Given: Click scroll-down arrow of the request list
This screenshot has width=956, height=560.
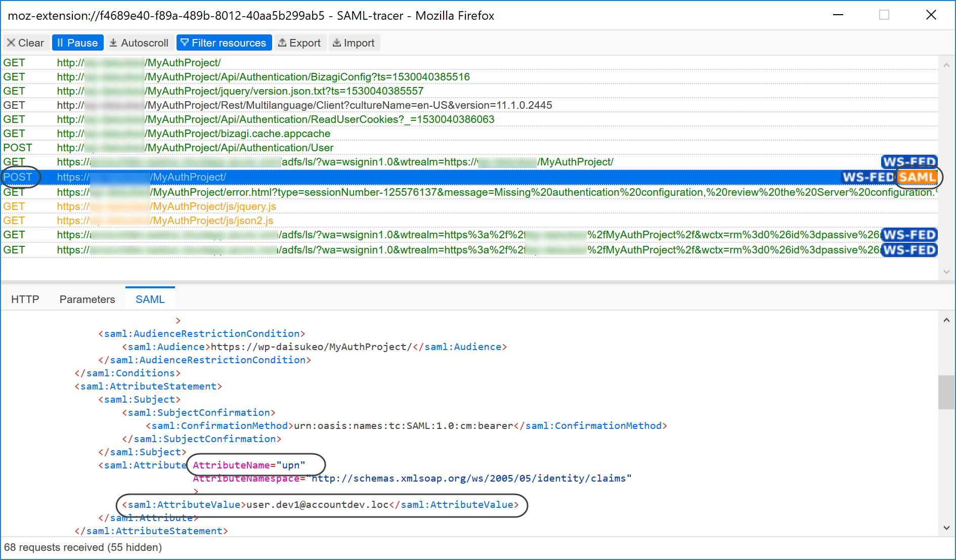Looking at the screenshot, I should 946,272.
